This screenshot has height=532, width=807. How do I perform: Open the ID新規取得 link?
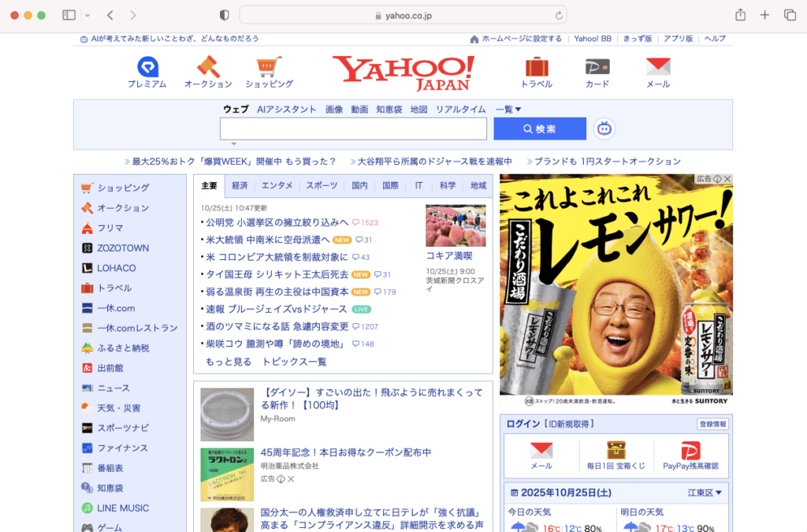(x=569, y=424)
